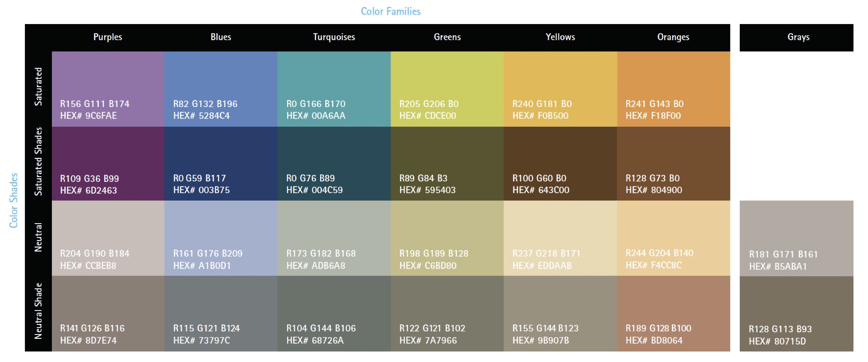Image resolution: width=868 pixels, height=362 pixels.
Task: Pick the turquoise swatch HEX 00A6AA
Action: (334, 89)
